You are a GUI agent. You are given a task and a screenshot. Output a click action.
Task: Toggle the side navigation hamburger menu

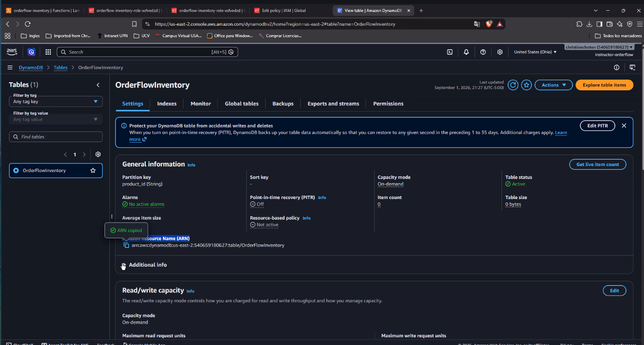pos(10,68)
